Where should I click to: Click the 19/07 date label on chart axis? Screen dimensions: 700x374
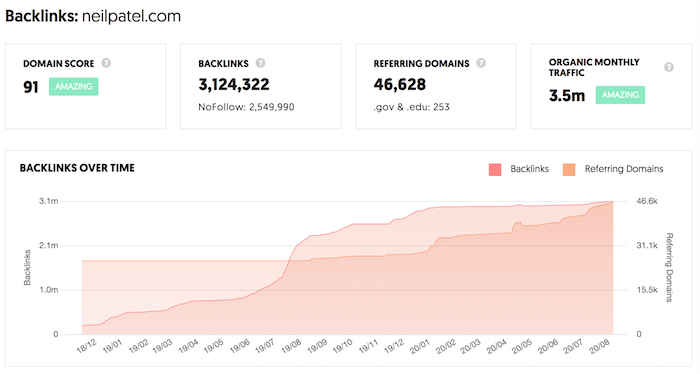pyautogui.click(x=264, y=346)
